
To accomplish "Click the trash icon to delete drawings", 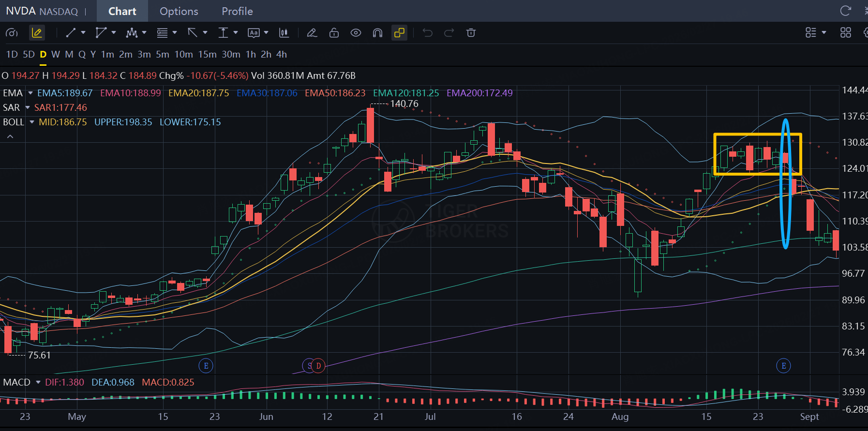I will click(471, 33).
